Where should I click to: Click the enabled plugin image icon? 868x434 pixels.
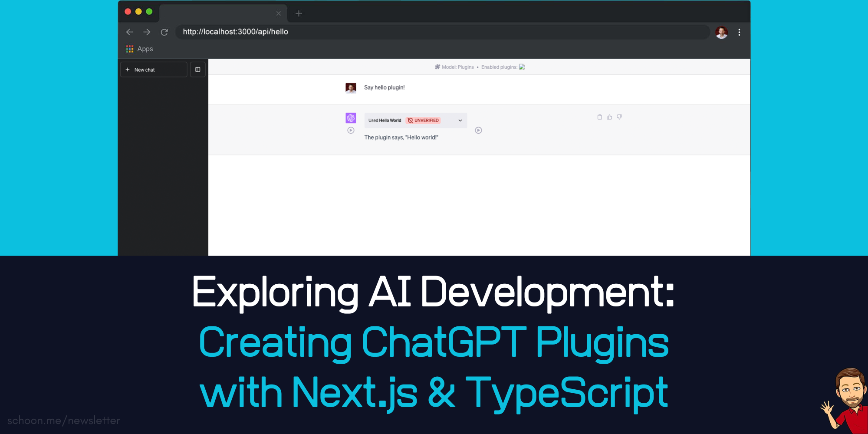pos(522,67)
